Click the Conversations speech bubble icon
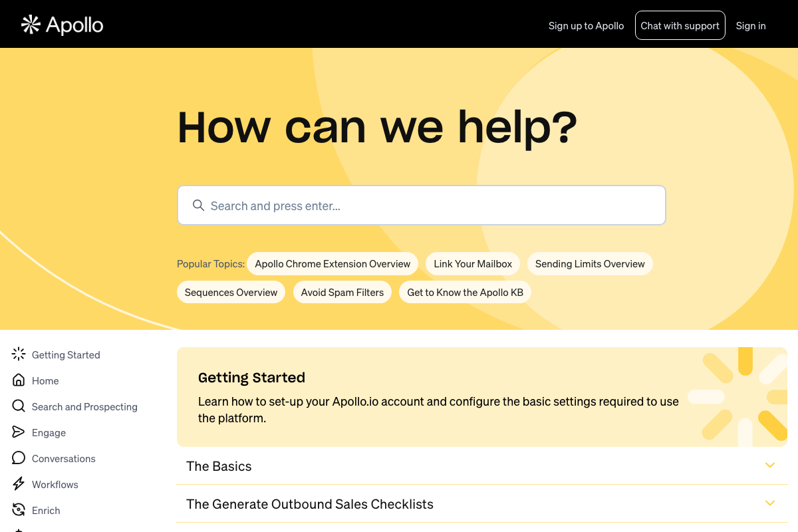Image resolution: width=798 pixels, height=532 pixels. coord(19,458)
